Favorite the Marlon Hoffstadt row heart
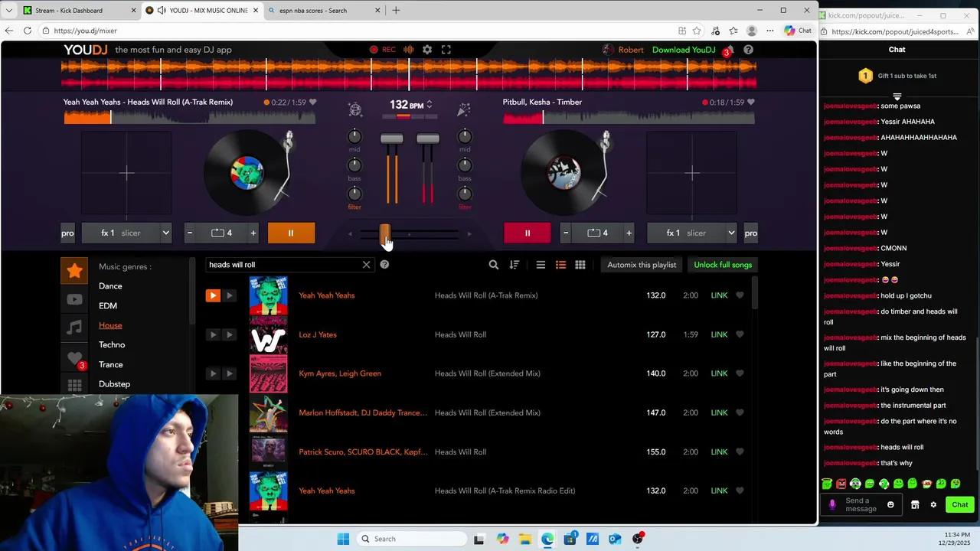Screen dimensions: 980x551 pyautogui.click(x=740, y=412)
